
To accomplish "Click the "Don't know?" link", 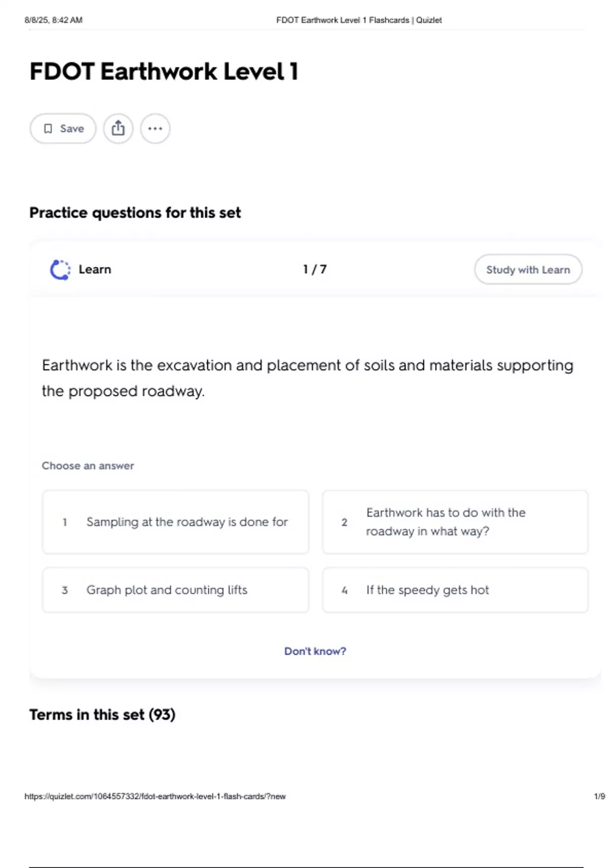I will point(315,651).
